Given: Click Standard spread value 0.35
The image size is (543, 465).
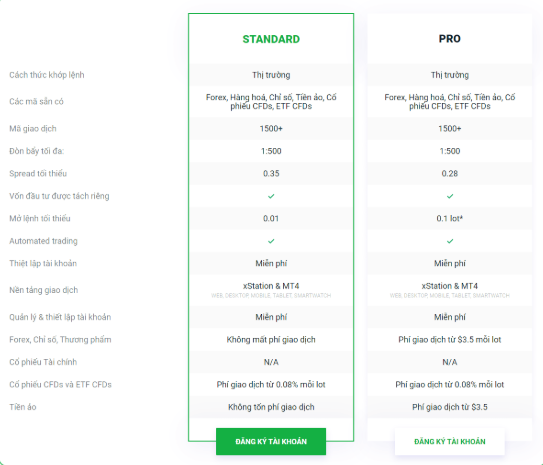Looking at the screenshot, I should [271, 173].
